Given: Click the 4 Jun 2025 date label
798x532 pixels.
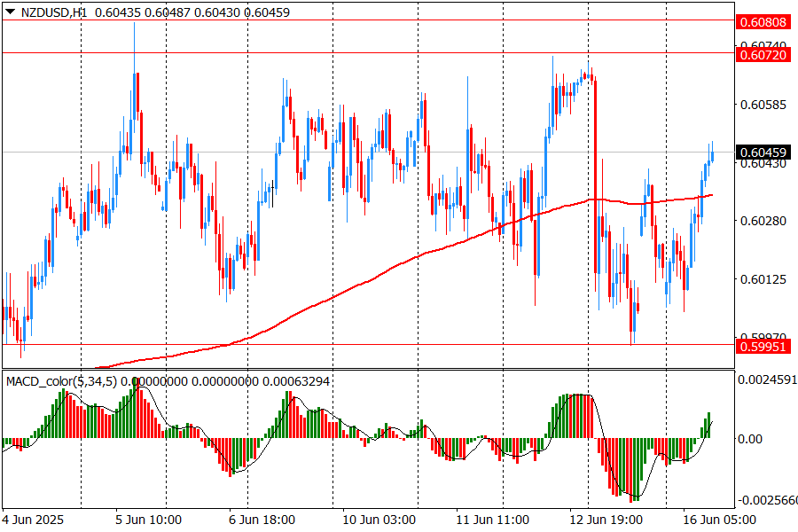Looking at the screenshot, I should pos(33,519).
